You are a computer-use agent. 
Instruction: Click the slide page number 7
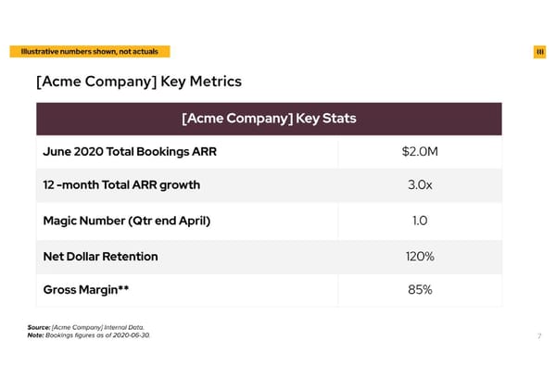539,335
